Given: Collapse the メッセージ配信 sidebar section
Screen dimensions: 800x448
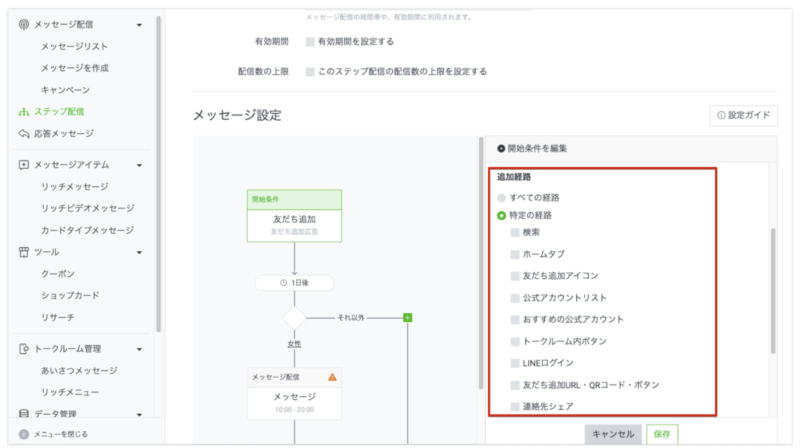Looking at the screenshot, I should pos(139,24).
